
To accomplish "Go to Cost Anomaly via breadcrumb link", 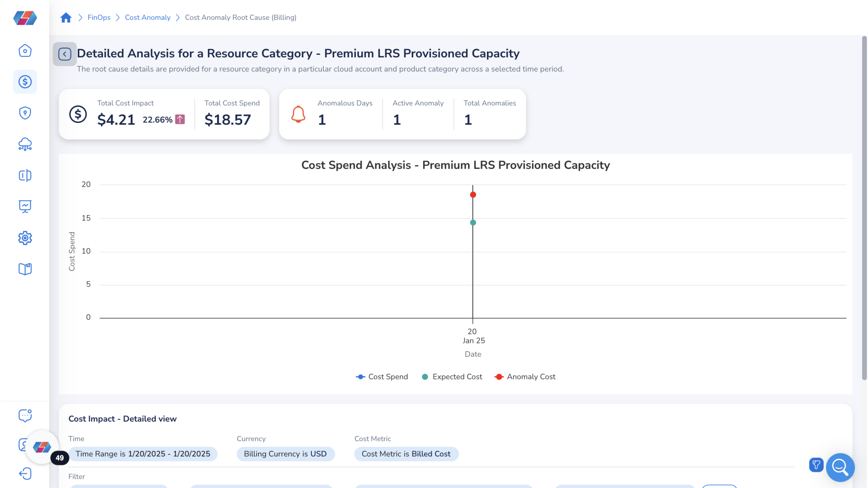I will [147, 17].
